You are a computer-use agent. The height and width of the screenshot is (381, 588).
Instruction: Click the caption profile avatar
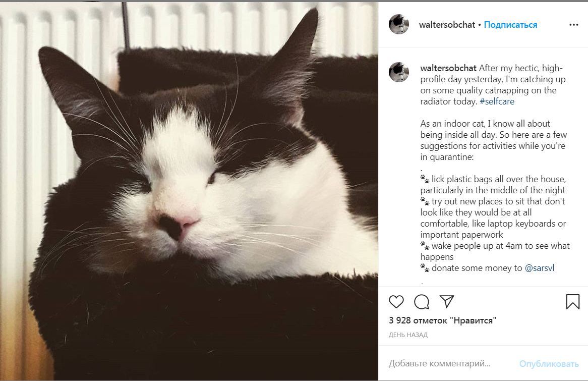399,72
